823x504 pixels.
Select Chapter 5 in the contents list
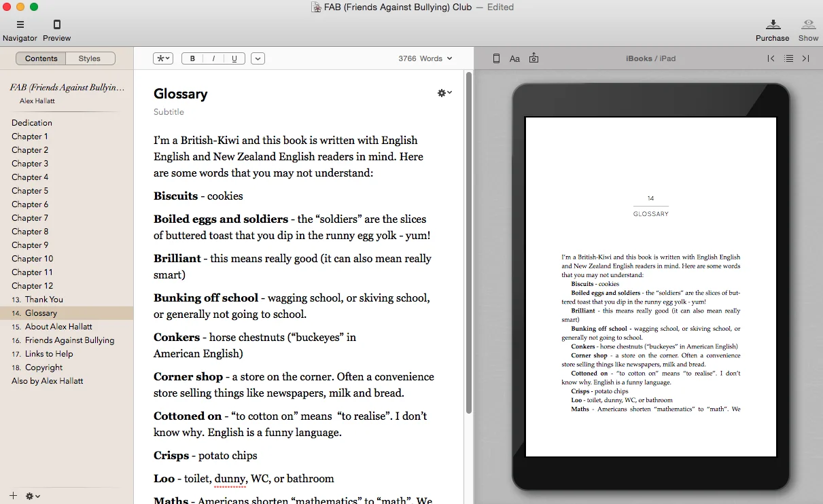pos(30,191)
